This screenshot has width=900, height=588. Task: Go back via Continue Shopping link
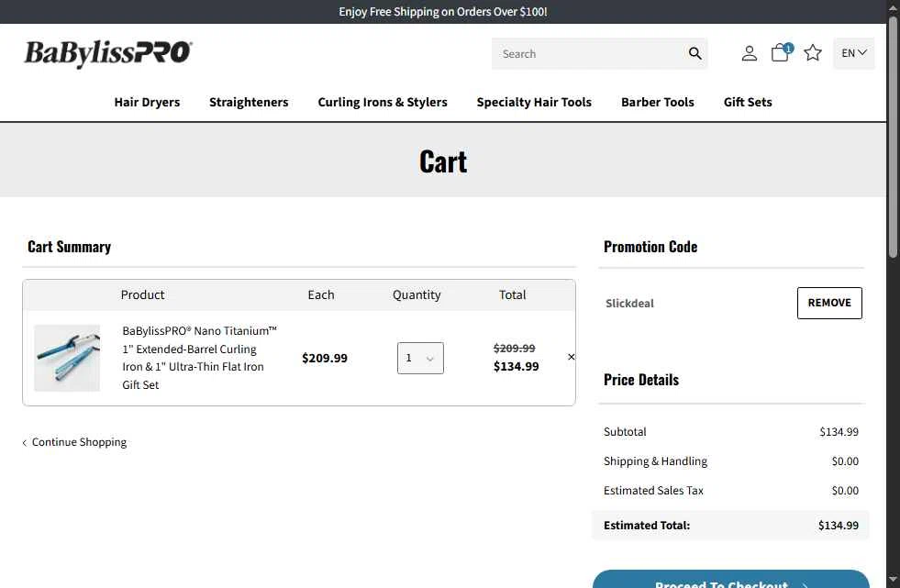pyautogui.click(x=74, y=442)
